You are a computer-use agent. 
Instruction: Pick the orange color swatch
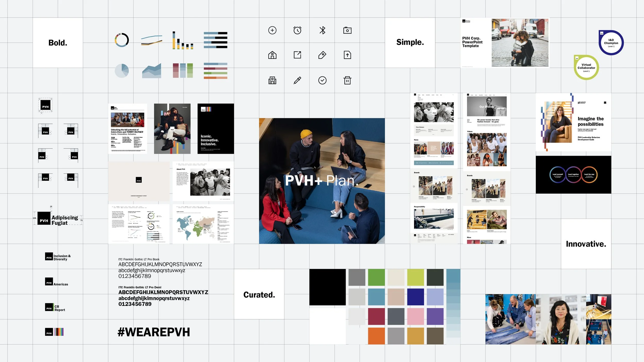click(x=376, y=336)
